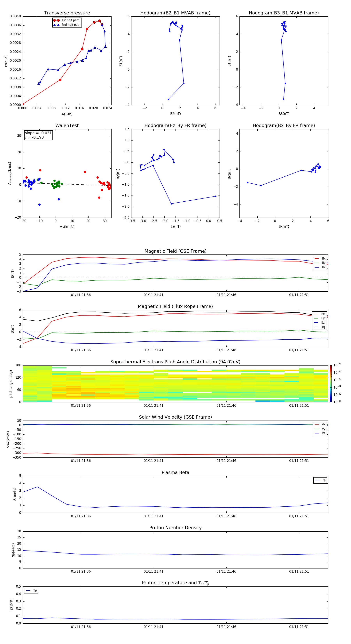Click the "slope = -0.031" annotation
351x644 pixels.
[38, 133]
